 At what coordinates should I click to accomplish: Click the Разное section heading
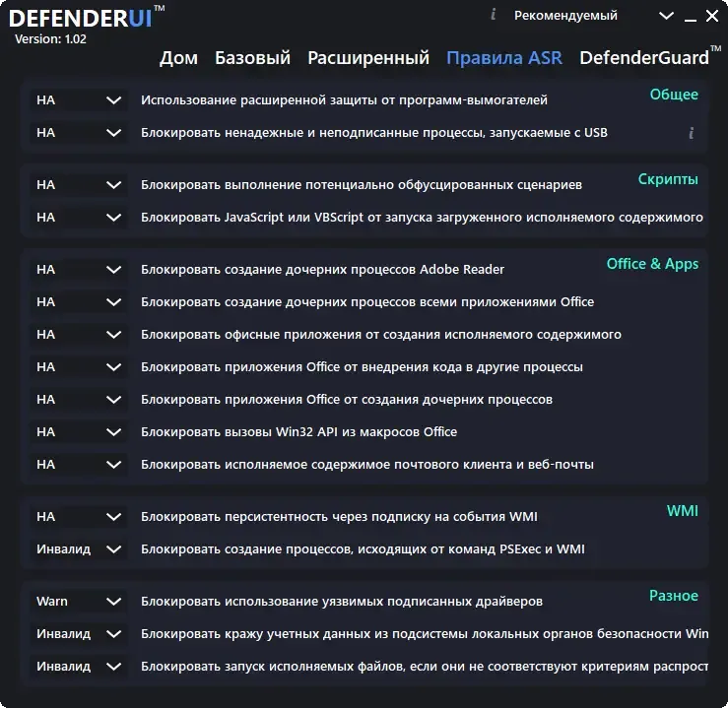pos(674,596)
